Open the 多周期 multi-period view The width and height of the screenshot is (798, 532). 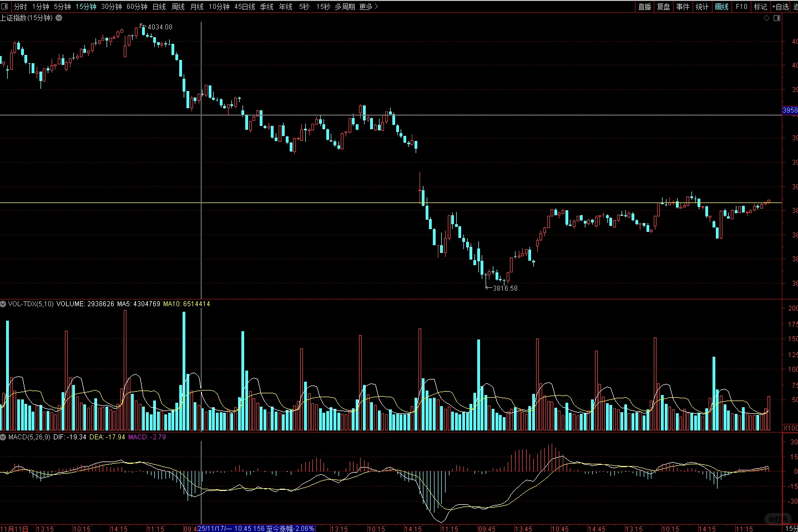(x=345, y=7)
